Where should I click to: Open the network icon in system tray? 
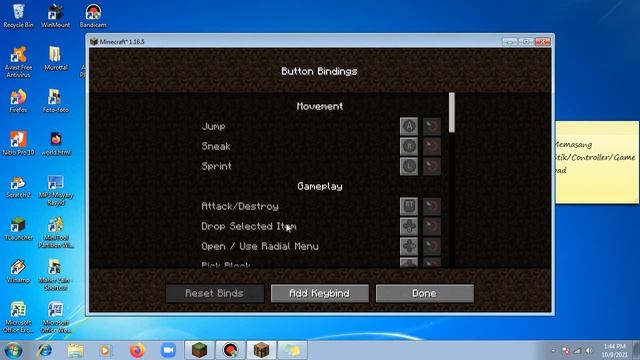click(x=577, y=351)
